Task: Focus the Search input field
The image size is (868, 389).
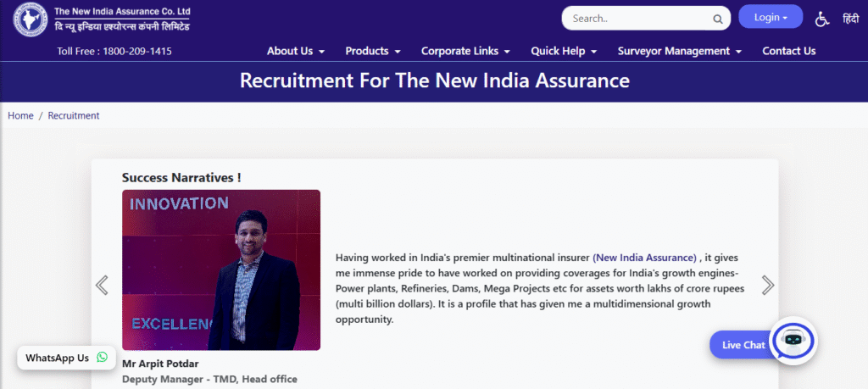Action: (x=636, y=18)
